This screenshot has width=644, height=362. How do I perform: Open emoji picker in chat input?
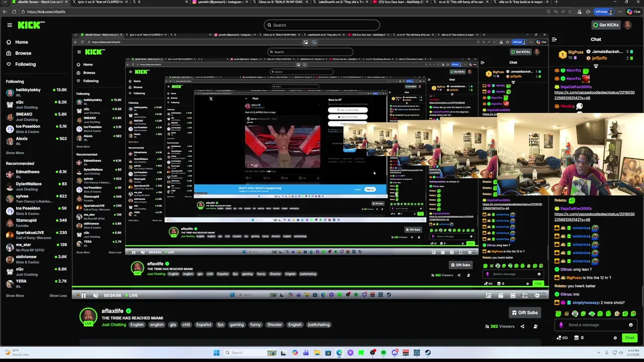click(x=631, y=325)
